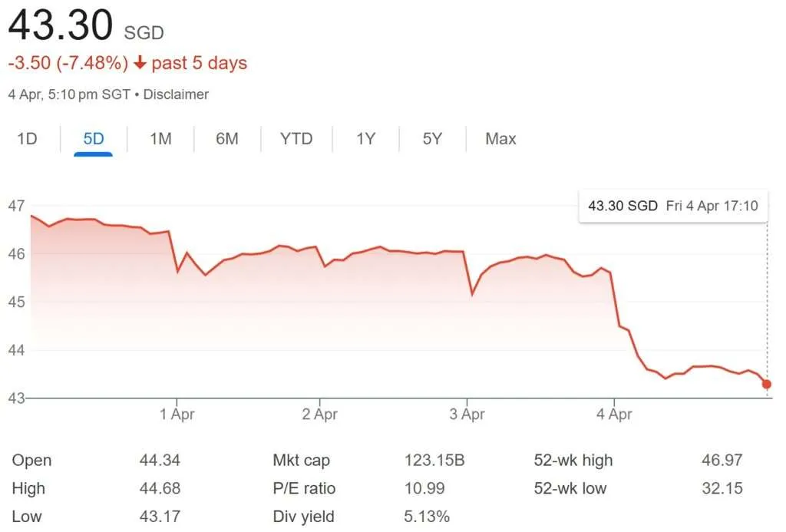Show the 1Y price chart
The height and width of the screenshot is (532, 786).
[365, 139]
